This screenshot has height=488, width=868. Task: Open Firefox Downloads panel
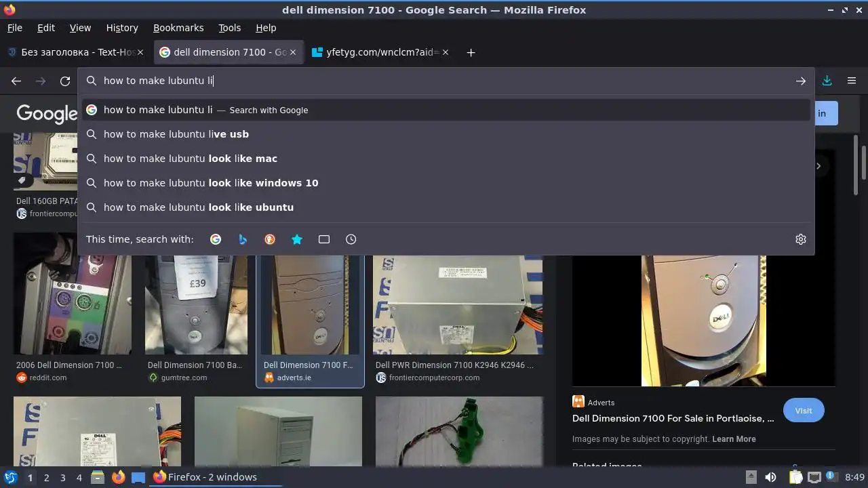click(x=827, y=81)
